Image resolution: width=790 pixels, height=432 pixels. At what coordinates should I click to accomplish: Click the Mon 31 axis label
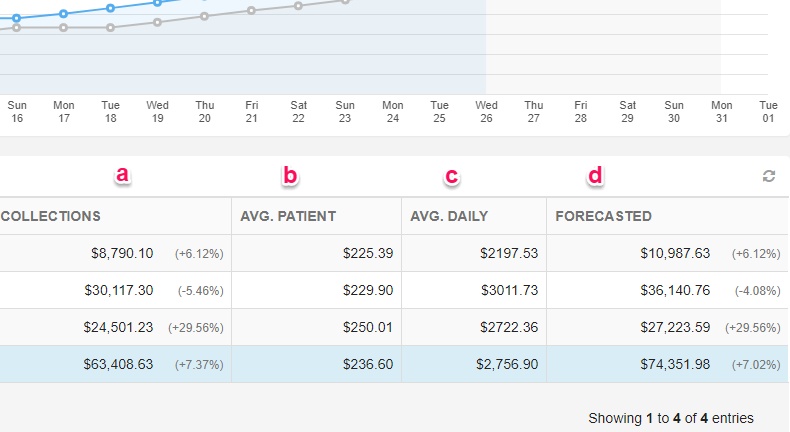point(721,111)
